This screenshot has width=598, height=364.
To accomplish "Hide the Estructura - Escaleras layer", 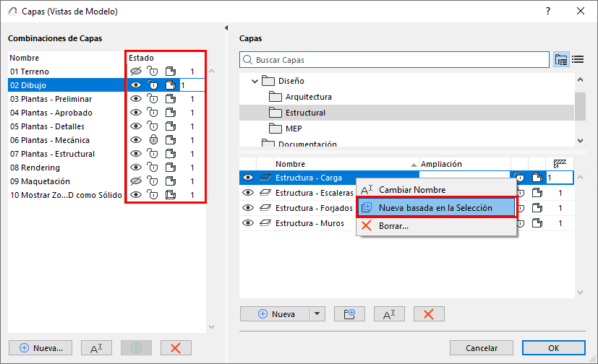I will pyautogui.click(x=248, y=193).
